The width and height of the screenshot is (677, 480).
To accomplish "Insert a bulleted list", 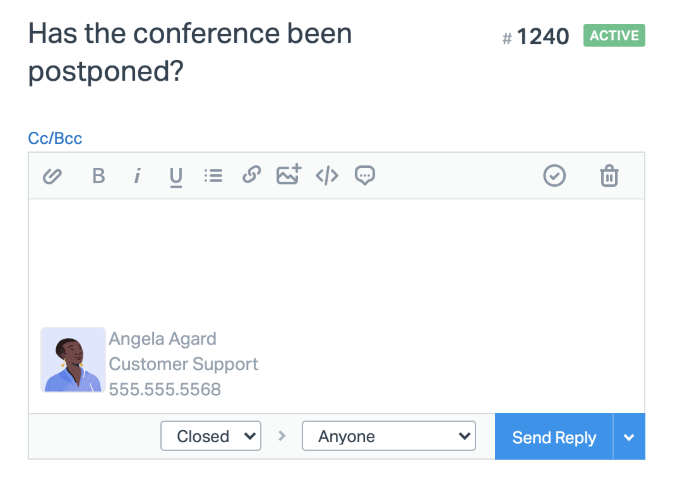I will (x=213, y=176).
